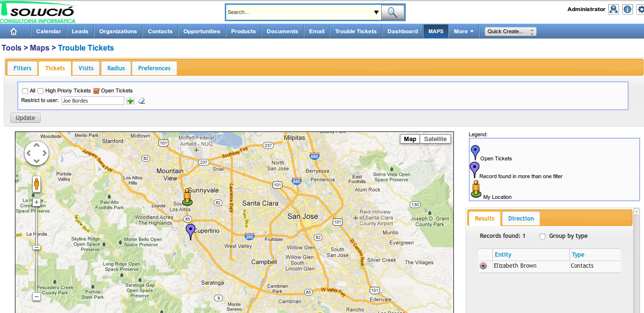
Task: Click the green plus add-user icon
Action: (130, 101)
